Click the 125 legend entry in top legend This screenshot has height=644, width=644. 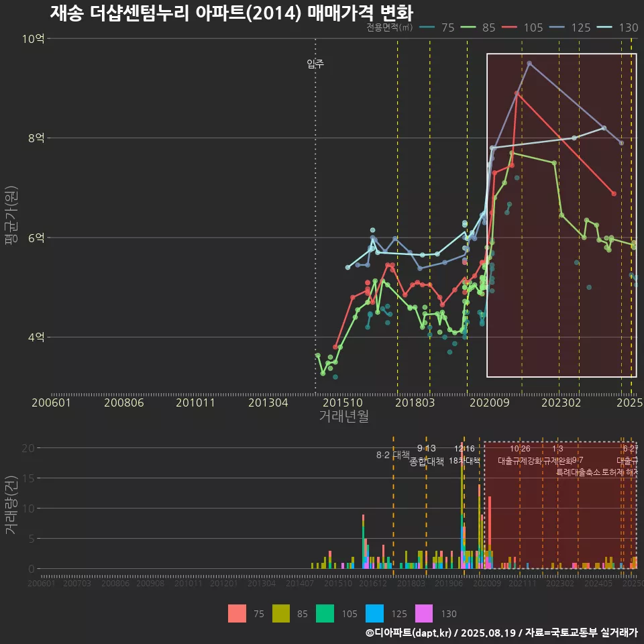[x=570, y=28]
